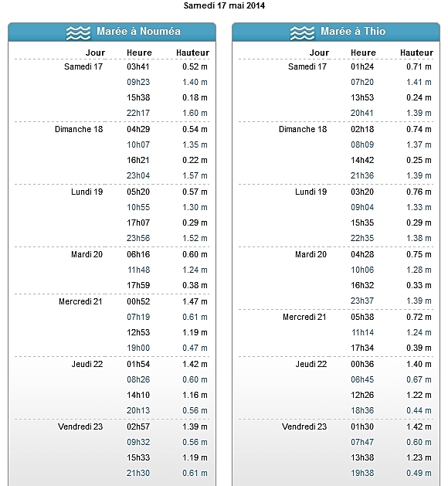Click the wave icon beside Marée à Nouméa
This screenshot has height=486, width=448.
click(78, 32)
